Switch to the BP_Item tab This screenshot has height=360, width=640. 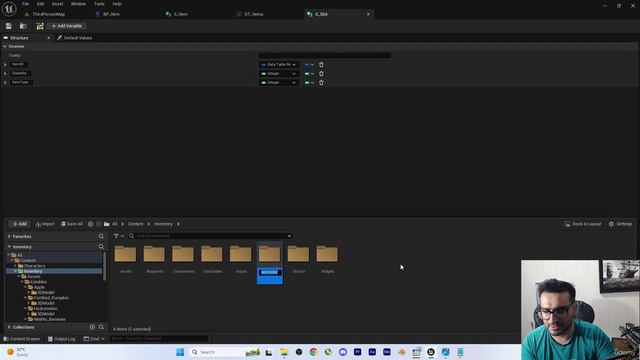coord(111,14)
